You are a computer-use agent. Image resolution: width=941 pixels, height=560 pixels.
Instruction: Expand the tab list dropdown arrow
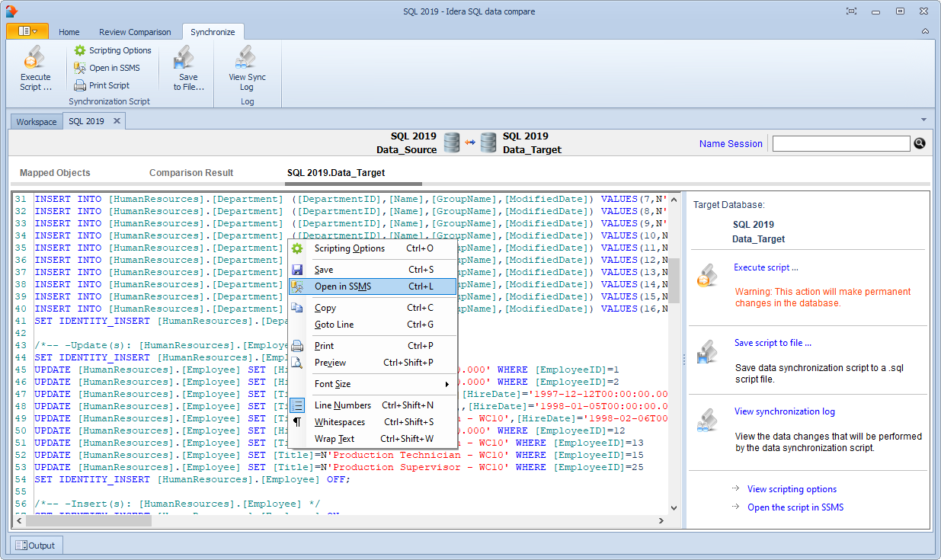click(x=924, y=120)
